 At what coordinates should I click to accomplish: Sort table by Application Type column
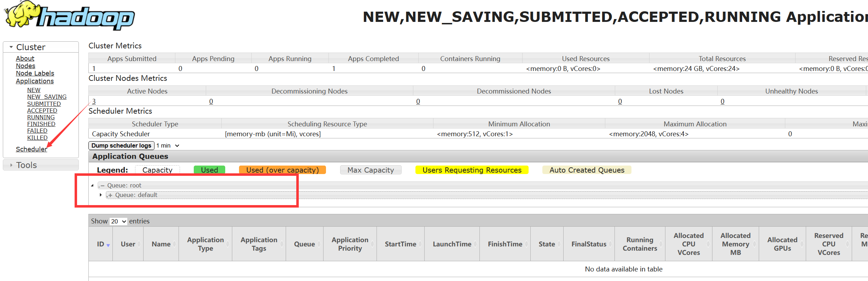click(x=205, y=244)
